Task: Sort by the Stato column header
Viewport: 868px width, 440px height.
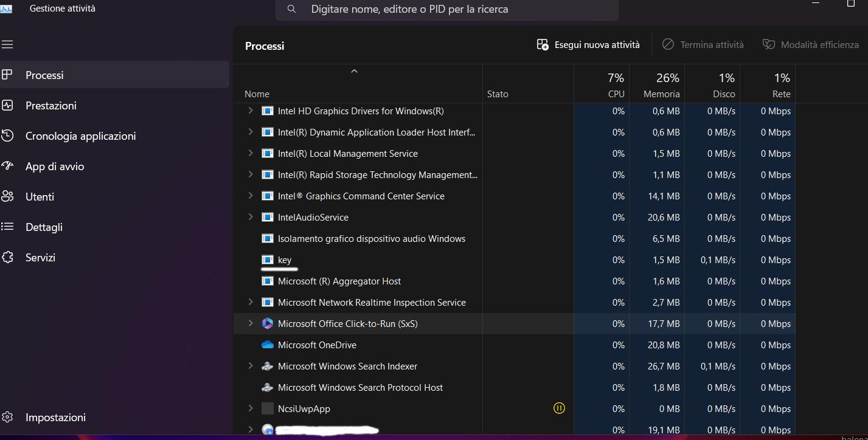Action: [498, 94]
